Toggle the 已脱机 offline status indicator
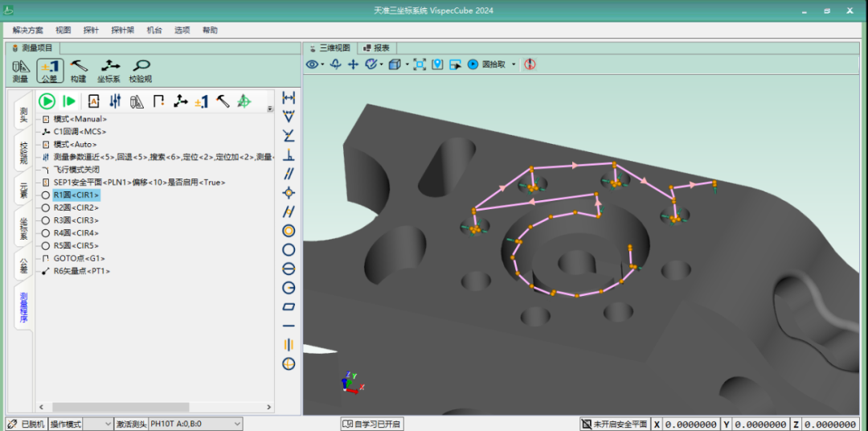The image size is (868, 431). [26, 424]
